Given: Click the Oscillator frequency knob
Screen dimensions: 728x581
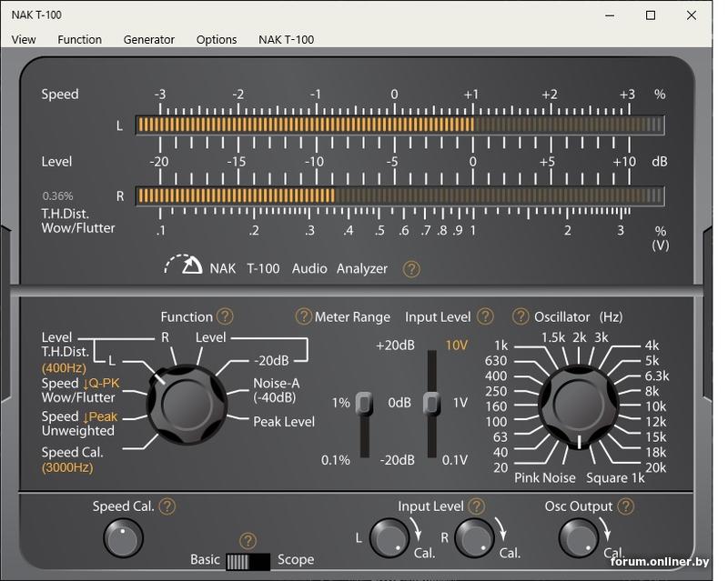Looking at the screenshot, I should coord(578,404).
